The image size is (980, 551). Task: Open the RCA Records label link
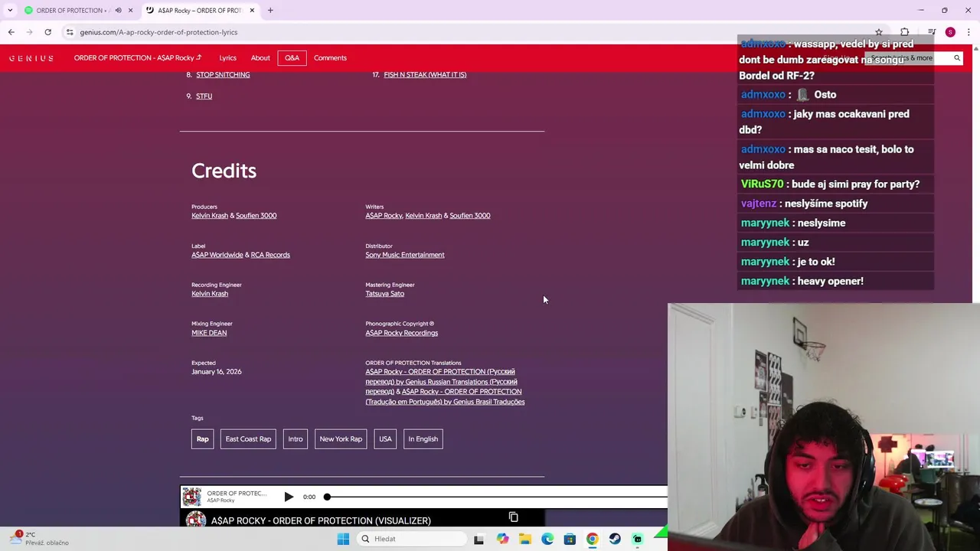click(270, 255)
